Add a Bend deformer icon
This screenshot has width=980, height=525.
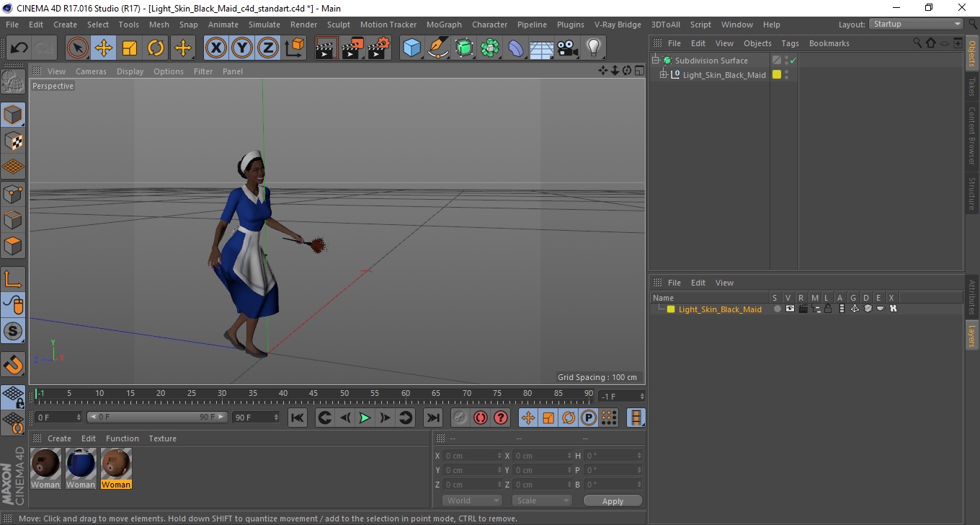(516, 48)
